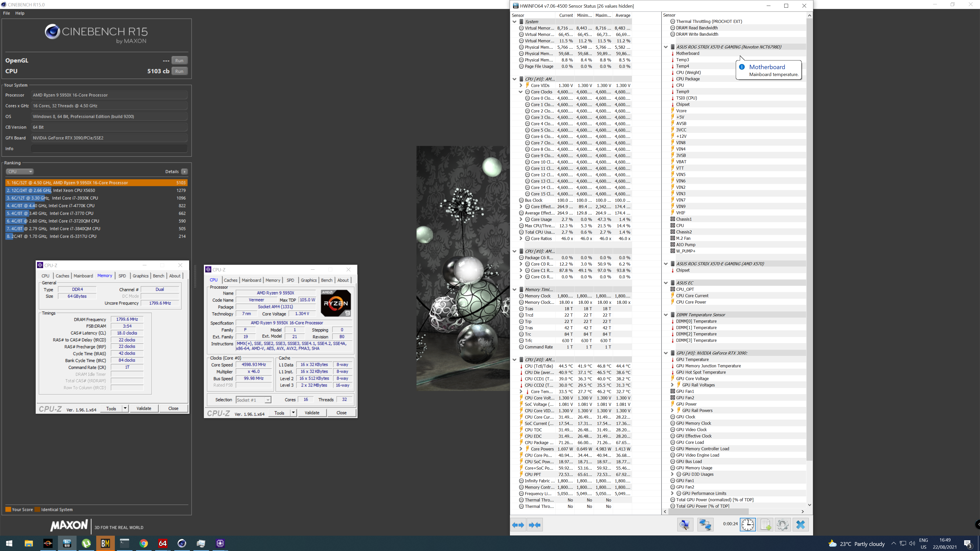This screenshot has height=551, width=980.
Task: Open HWiNFO remote network computers icon
Action: coord(705,525)
